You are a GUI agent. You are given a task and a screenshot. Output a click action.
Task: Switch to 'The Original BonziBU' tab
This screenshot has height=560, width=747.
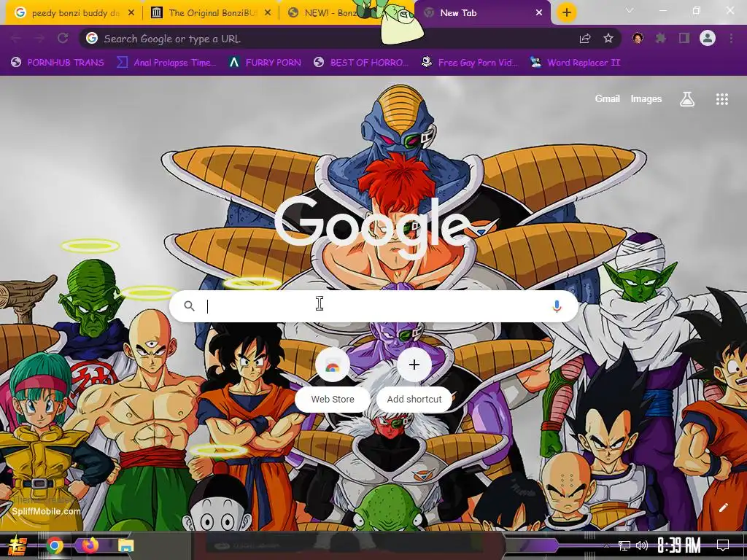[212, 13]
